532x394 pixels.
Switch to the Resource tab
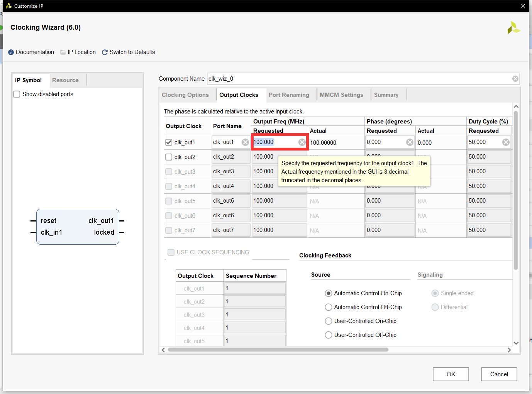click(x=65, y=80)
